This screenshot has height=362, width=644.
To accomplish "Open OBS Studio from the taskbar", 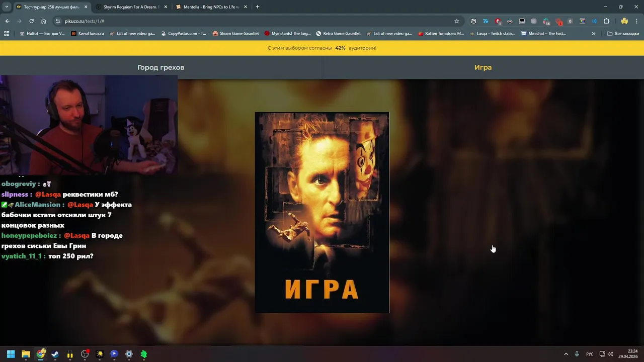I will coord(85,354).
